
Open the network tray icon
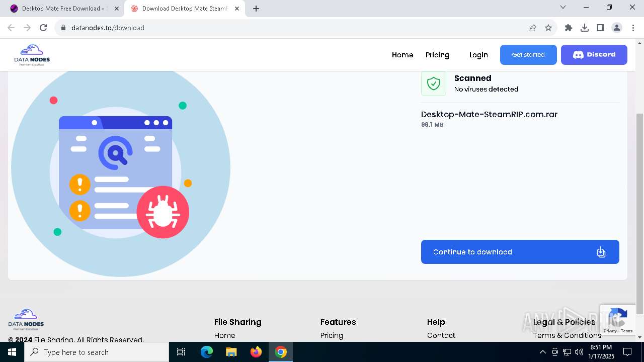coord(567,352)
